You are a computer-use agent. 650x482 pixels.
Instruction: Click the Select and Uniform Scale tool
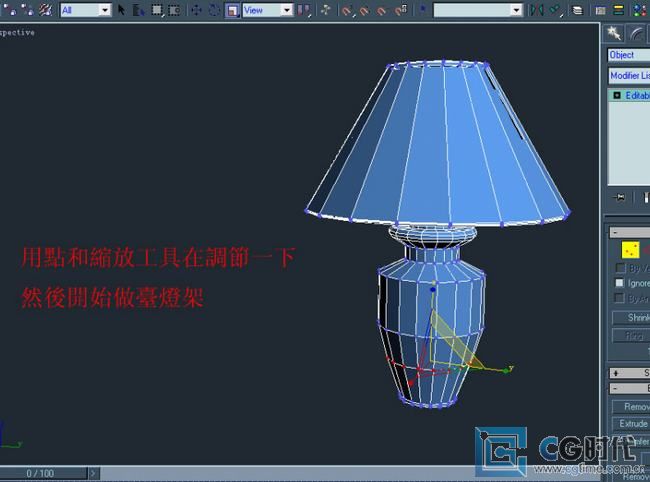click(232, 10)
